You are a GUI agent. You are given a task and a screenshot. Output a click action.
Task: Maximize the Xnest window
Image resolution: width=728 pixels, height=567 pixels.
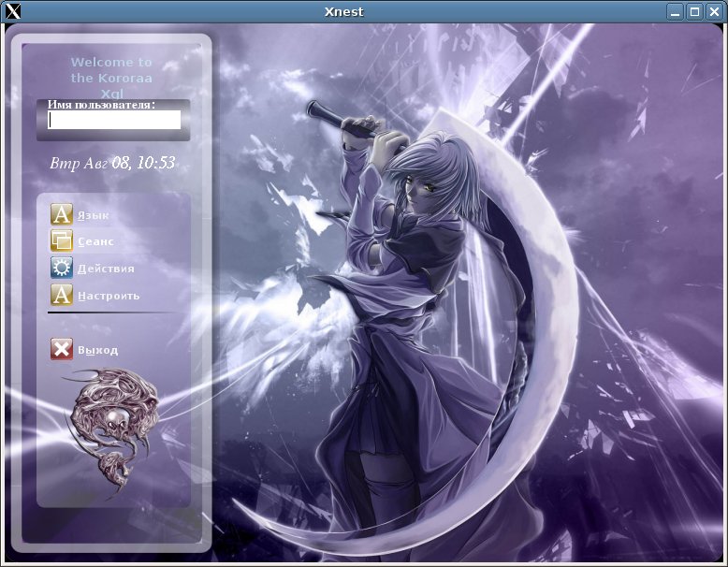695,11
